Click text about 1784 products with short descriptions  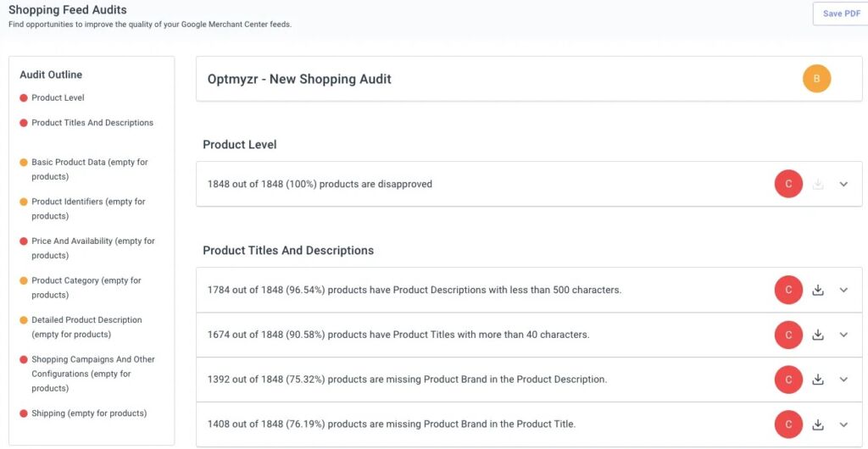coord(415,290)
